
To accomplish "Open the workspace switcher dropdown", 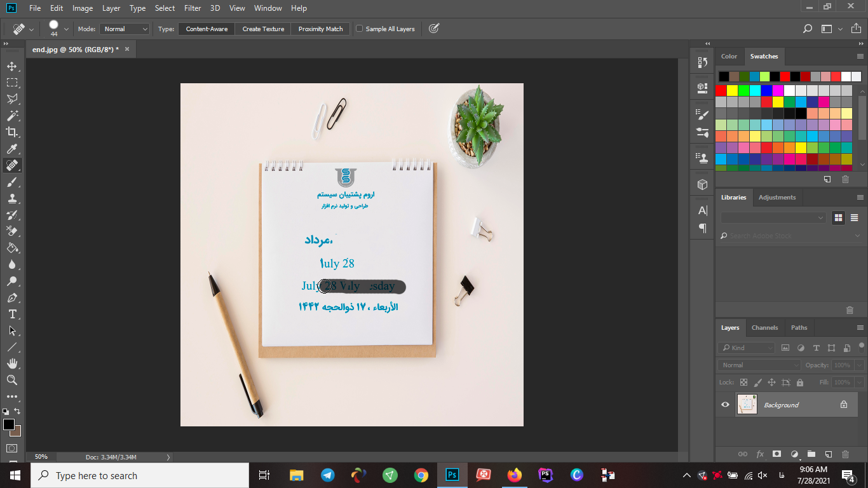I will 831,29.
